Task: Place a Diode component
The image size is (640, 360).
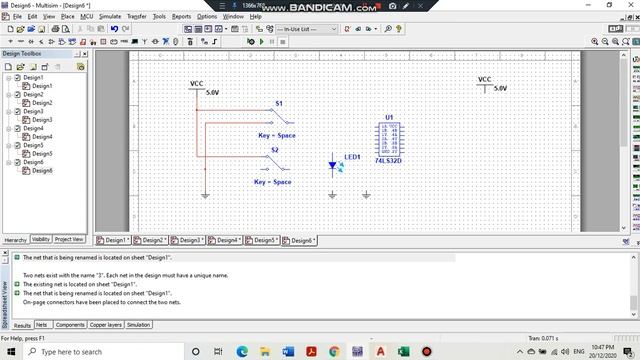Action: click(31, 42)
